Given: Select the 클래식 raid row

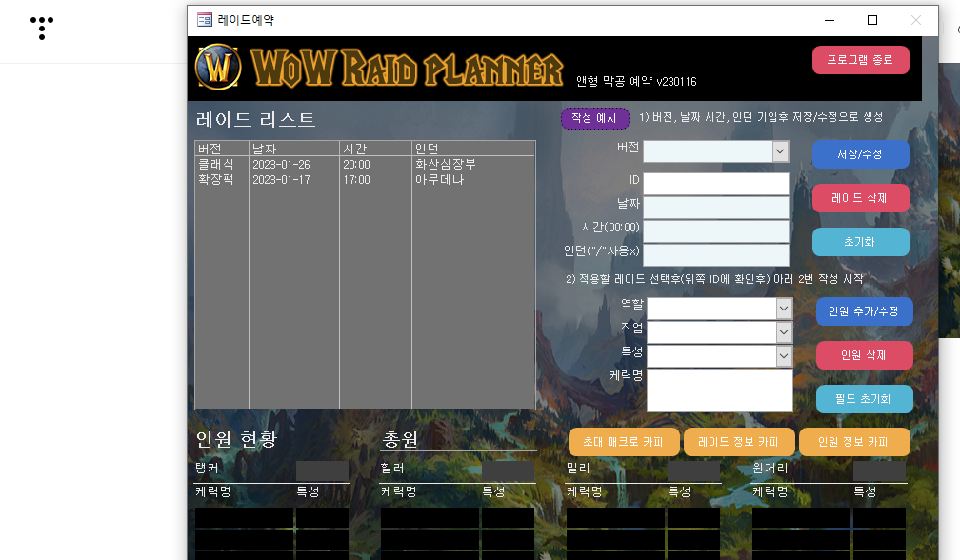Looking at the screenshot, I should pyautogui.click(x=365, y=164).
